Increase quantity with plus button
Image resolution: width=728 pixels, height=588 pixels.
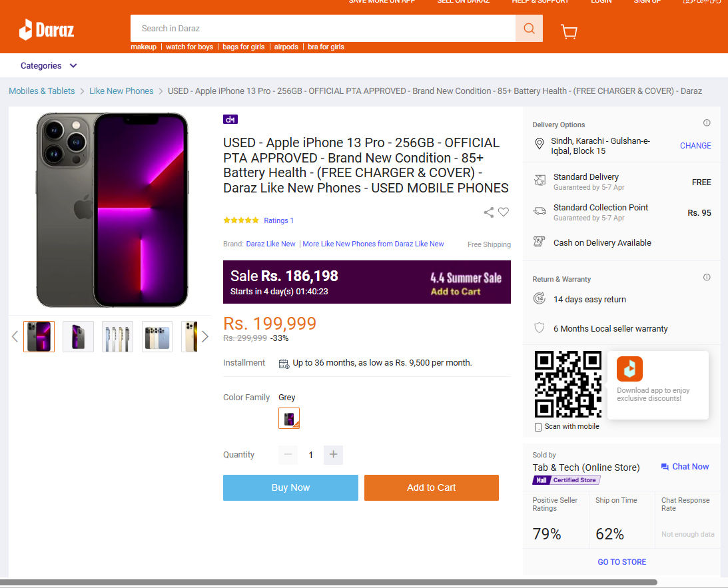pyautogui.click(x=333, y=455)
